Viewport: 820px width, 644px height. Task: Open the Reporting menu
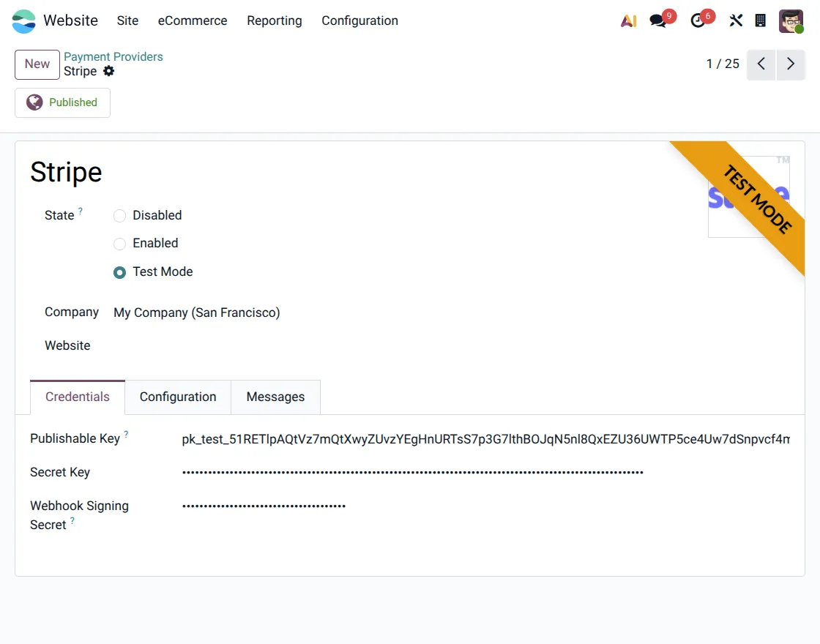275,20
